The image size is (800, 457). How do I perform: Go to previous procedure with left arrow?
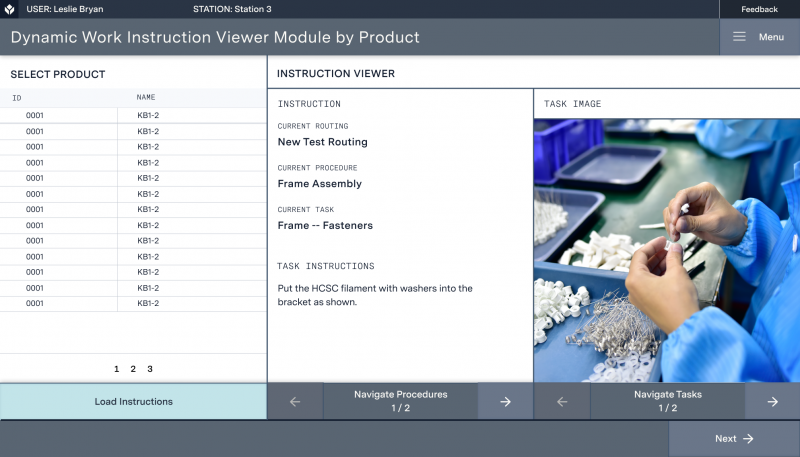[295, 401]
